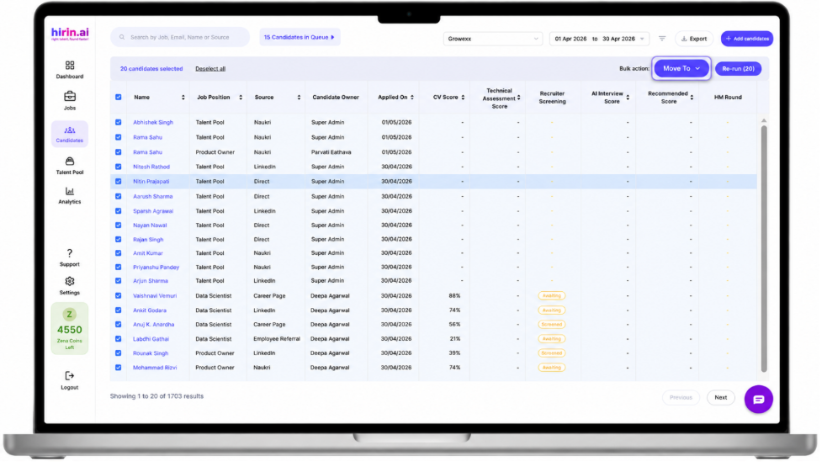Uncheck Aarush Sharma row checkbox

pos(118,197)
